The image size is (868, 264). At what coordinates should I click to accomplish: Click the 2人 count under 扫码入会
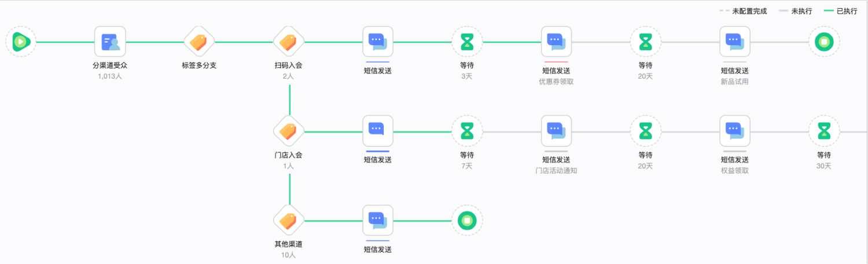288,76
